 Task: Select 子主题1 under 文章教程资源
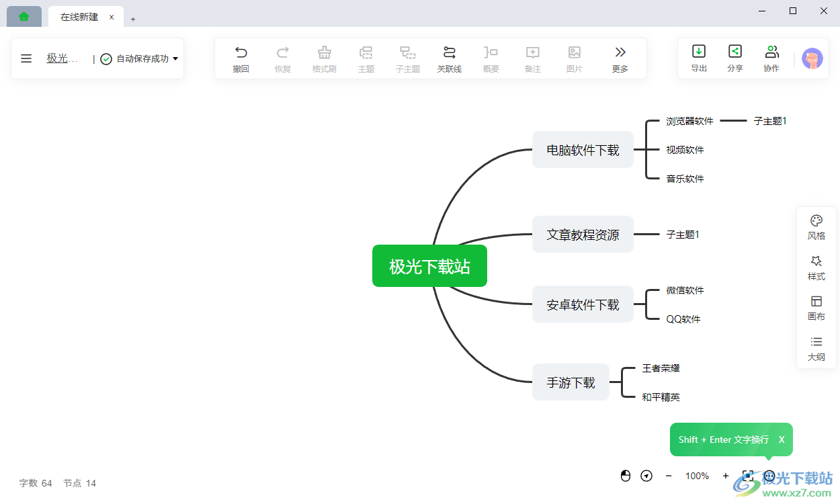coord(683,235)
